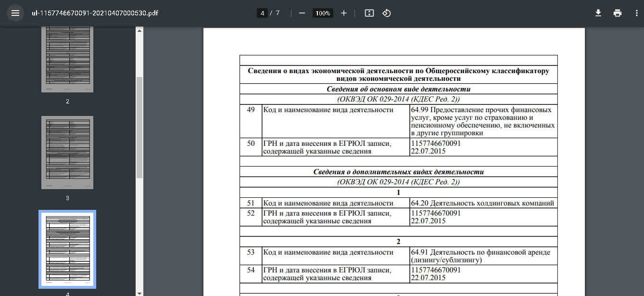The height and width of the screenshot is (296, 644).
Task: Click the page number input showing 4
Action: [x=262, y=13]
